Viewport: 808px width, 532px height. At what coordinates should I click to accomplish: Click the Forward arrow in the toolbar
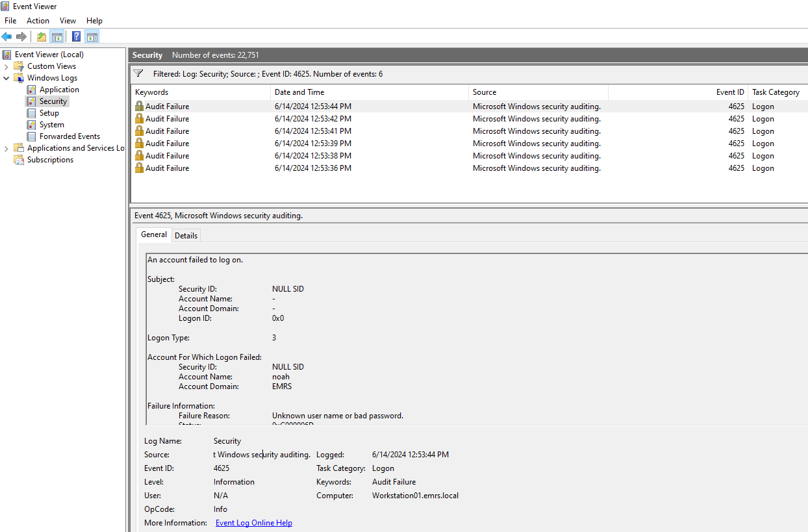click(x=21, y=36)
